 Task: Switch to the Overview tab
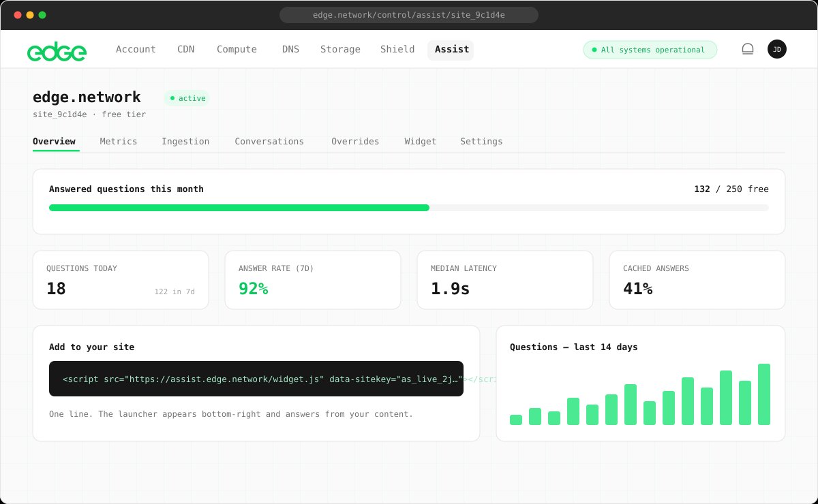point(54,142)
